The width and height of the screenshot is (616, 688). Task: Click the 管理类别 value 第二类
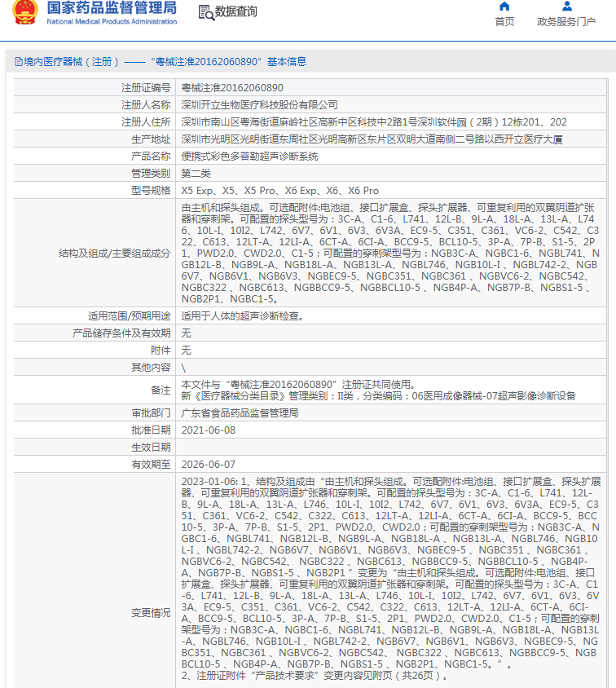(196, 173)
